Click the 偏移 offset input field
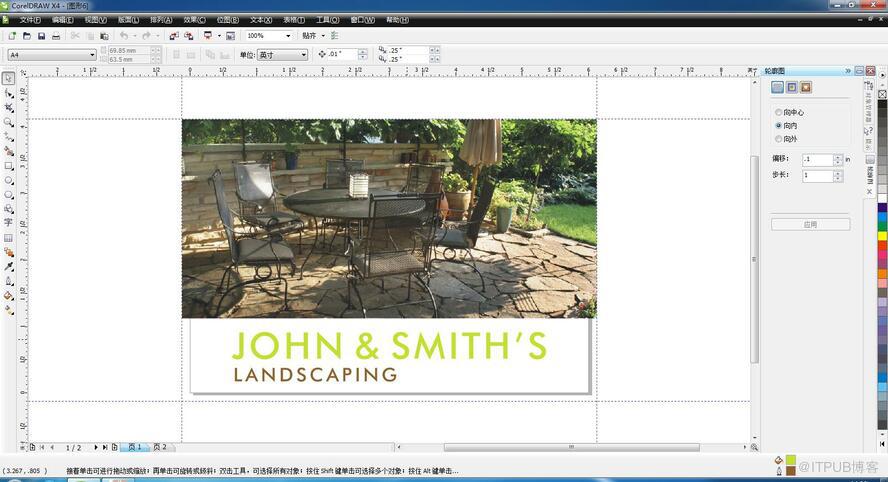This screenshot has width=888, height=482. pos(817,159)
